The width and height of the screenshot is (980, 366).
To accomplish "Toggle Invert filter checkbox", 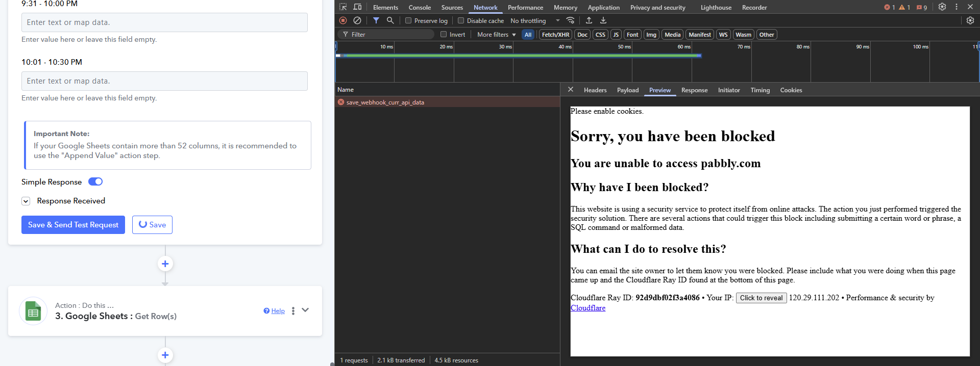I will (444, 34).
